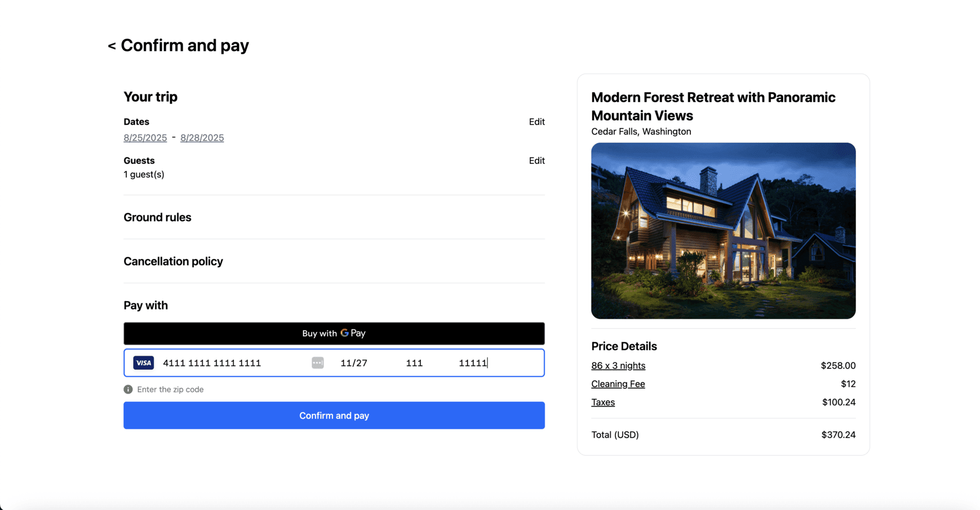Expand the Cancellation policy section

[x=173, y=261]
